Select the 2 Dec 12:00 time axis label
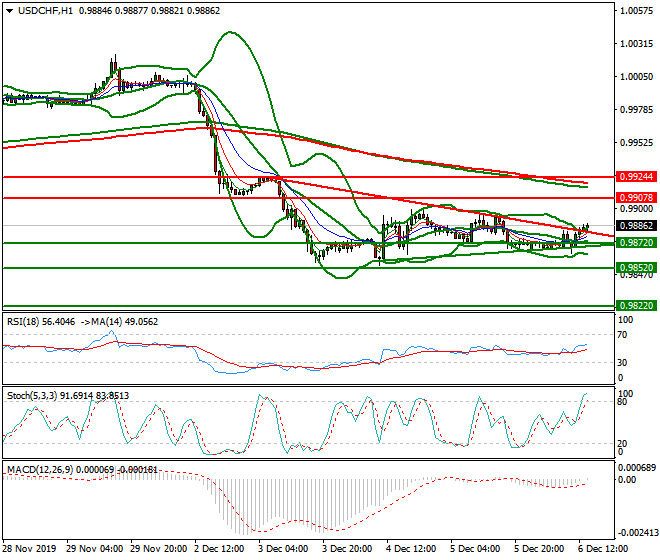 pyautogui.click(x=219, y=549)
